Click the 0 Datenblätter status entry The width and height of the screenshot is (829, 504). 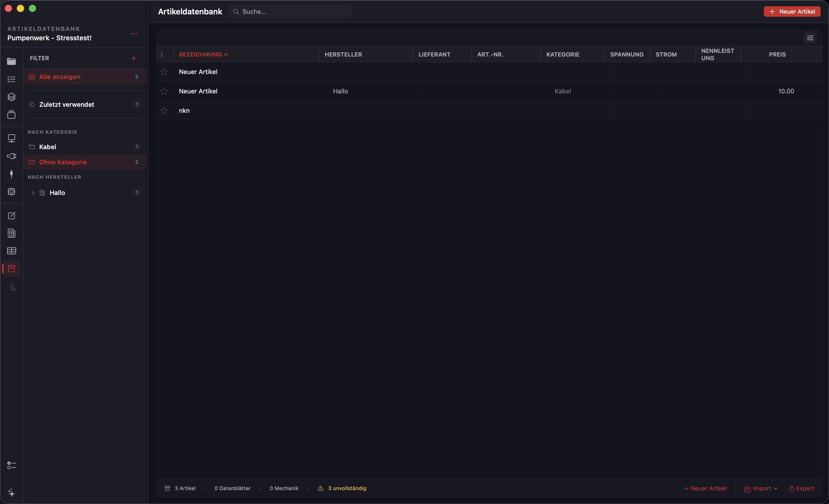[232, 488]
